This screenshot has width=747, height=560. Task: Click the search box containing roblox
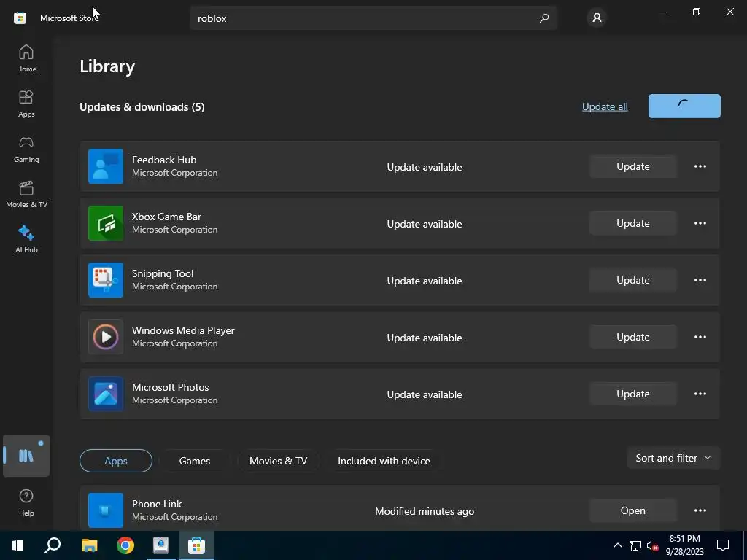pos(373,18)
